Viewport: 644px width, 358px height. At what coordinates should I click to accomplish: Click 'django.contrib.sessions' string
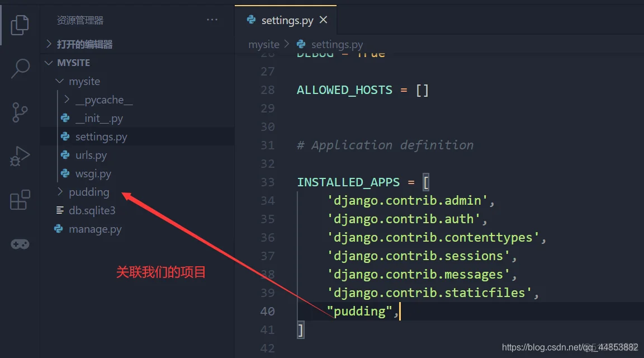[x=418, y=256]
